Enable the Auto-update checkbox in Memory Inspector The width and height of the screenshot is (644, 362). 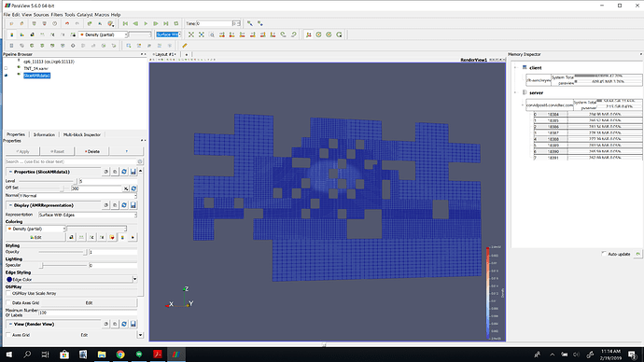604,254
